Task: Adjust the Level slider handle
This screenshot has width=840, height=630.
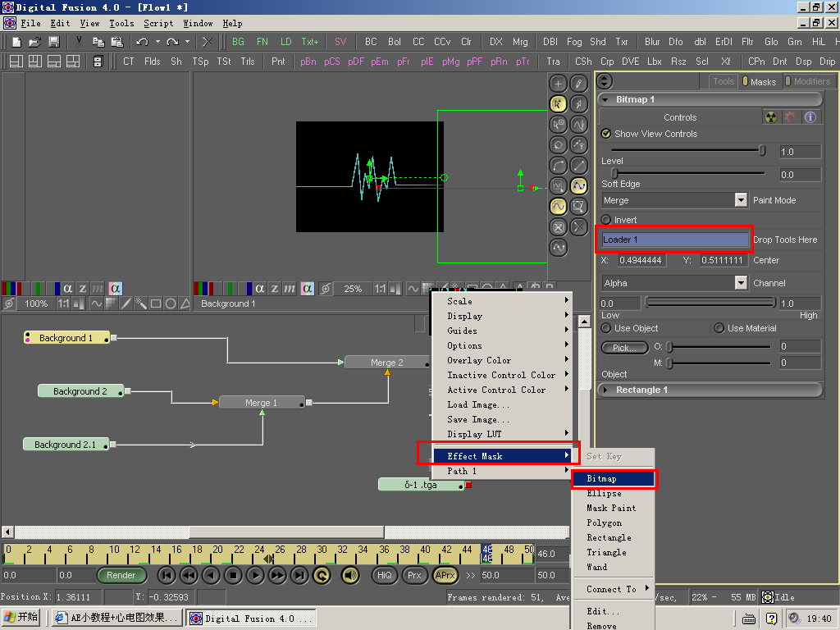Action: [762, 151]
